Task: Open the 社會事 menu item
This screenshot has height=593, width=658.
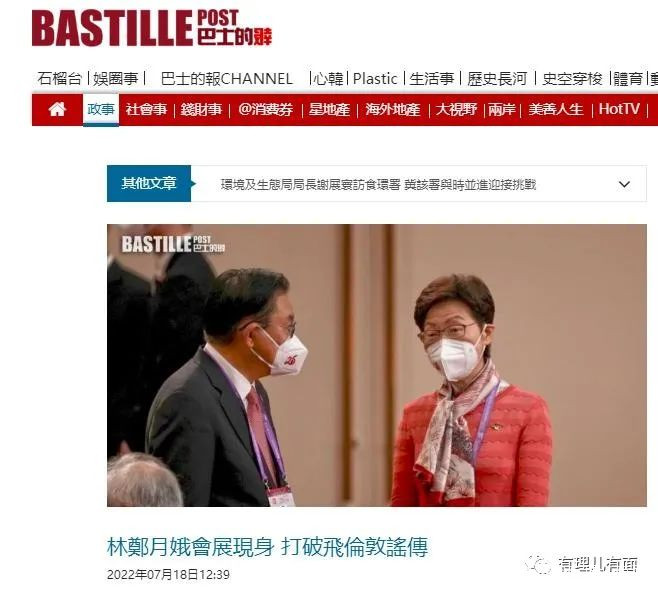Action: click(x=146, y=110)
